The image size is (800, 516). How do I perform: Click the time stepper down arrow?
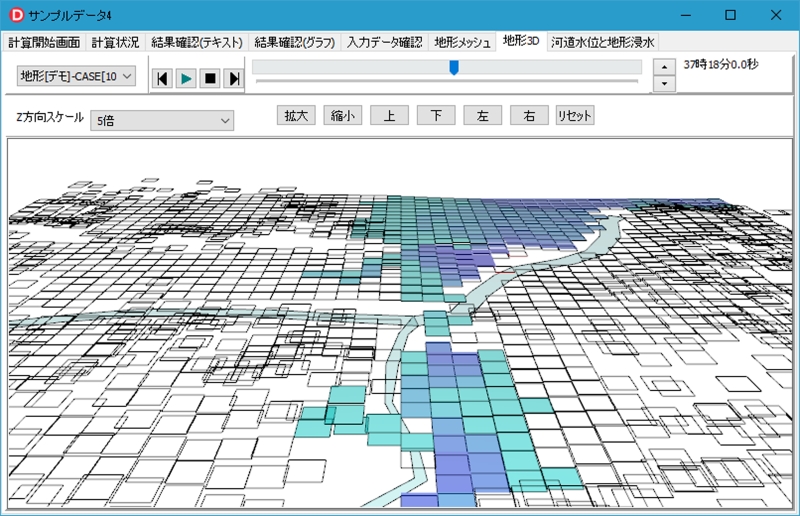pos(664,84)
